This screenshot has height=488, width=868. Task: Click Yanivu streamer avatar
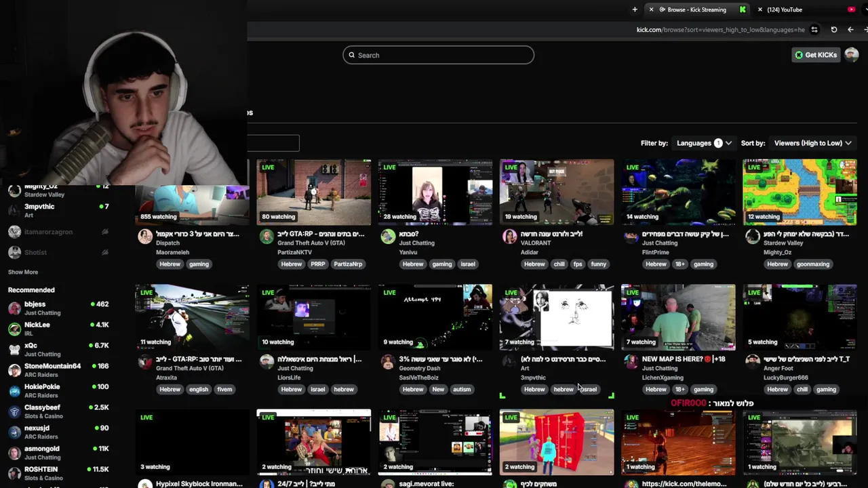[x=388, y=237]
